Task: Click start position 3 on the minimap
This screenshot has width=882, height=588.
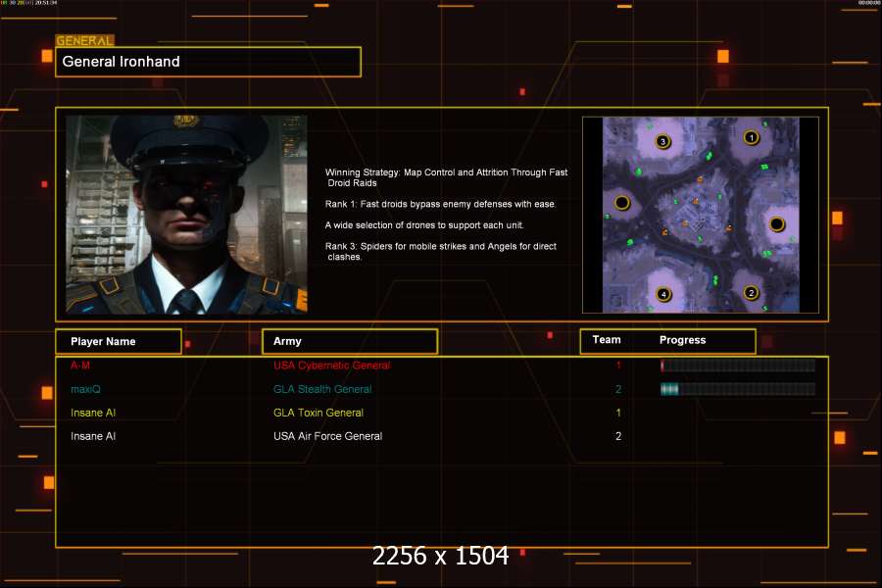Action: click(662, 141)
